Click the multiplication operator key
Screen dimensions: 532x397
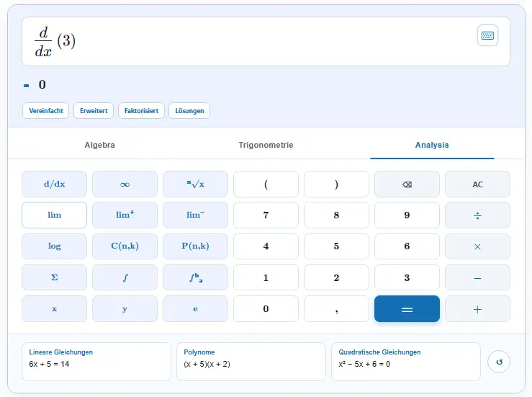pos(477,246)
